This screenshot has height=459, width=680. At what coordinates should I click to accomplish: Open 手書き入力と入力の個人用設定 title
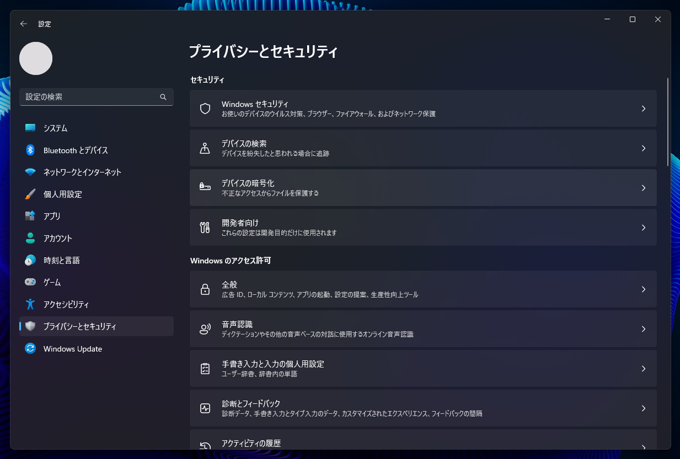273,364
